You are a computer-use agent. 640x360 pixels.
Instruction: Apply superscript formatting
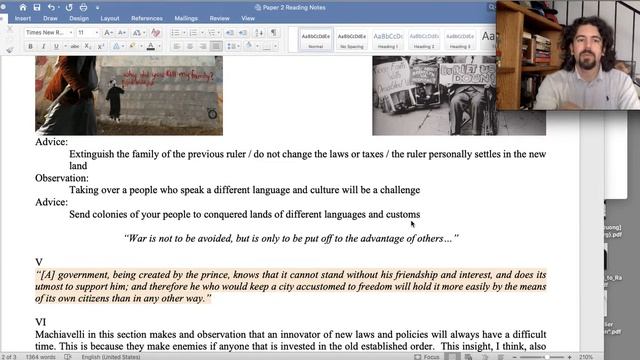click(101, 47)
